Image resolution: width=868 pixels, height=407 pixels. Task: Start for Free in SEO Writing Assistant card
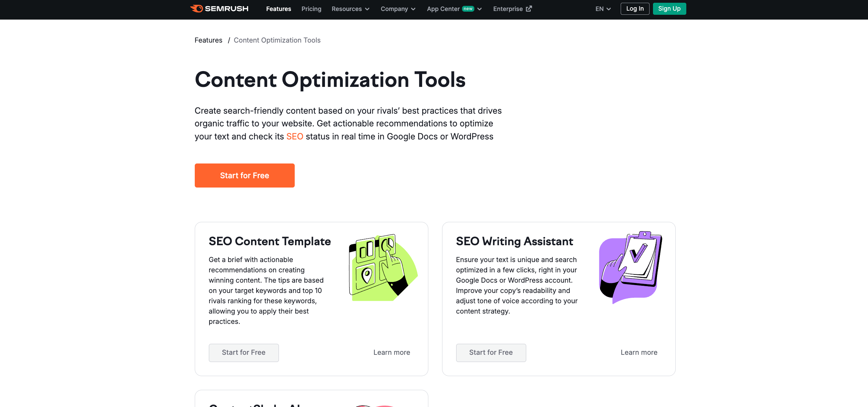pos(491,353)
